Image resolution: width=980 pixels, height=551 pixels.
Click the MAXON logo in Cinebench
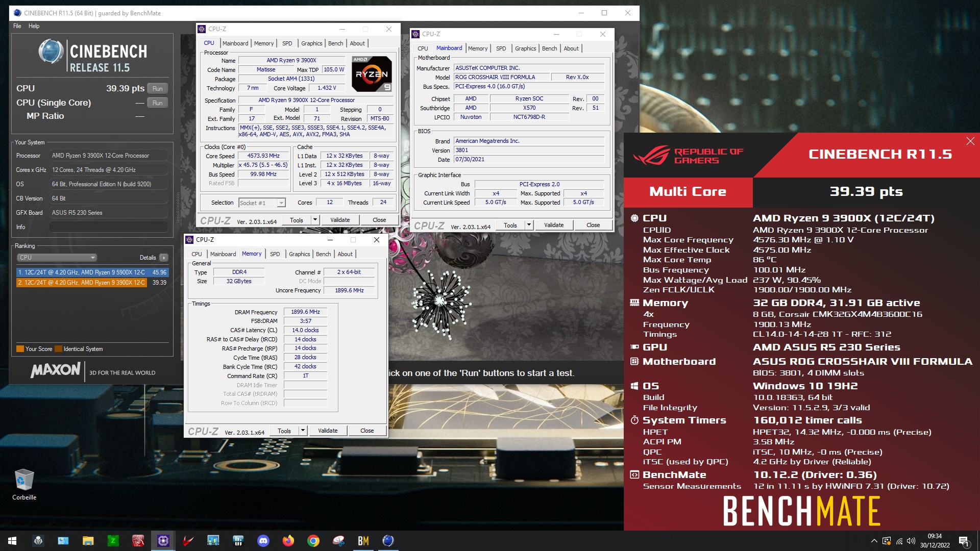pos(56,370)
